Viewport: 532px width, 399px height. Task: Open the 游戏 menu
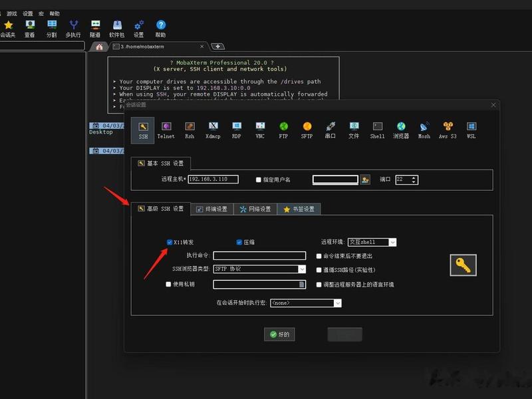click(x=12, y=13)
